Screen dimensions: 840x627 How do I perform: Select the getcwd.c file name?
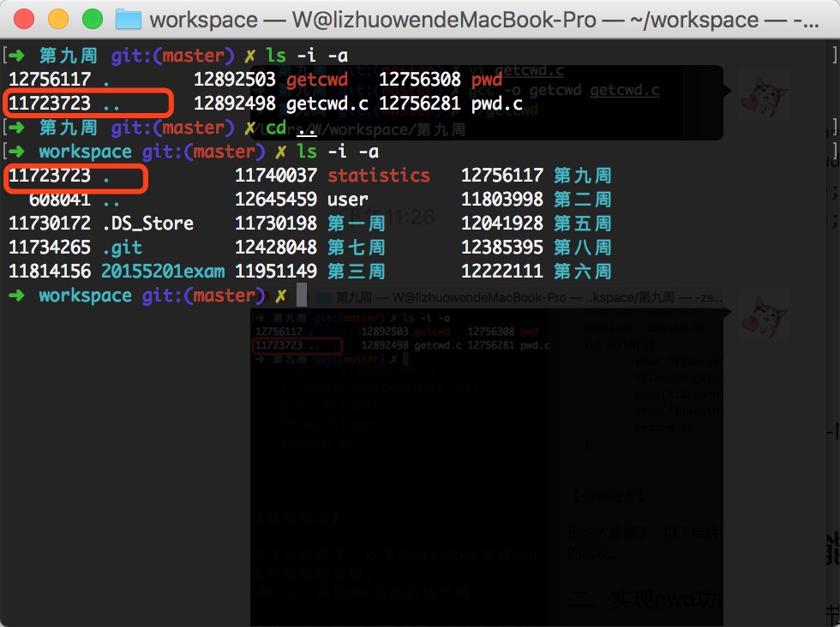327,104
